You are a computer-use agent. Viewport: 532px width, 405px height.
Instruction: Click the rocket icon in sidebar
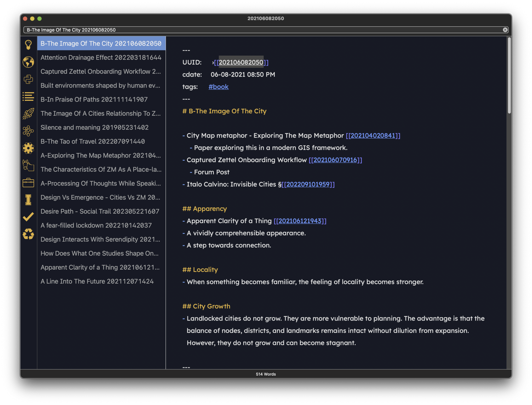[x=28, y=114]
